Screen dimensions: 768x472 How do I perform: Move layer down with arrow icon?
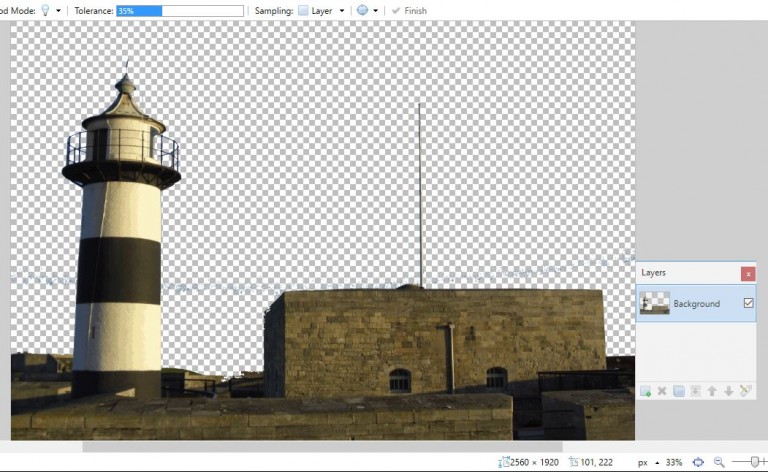[x=728, y=391]
